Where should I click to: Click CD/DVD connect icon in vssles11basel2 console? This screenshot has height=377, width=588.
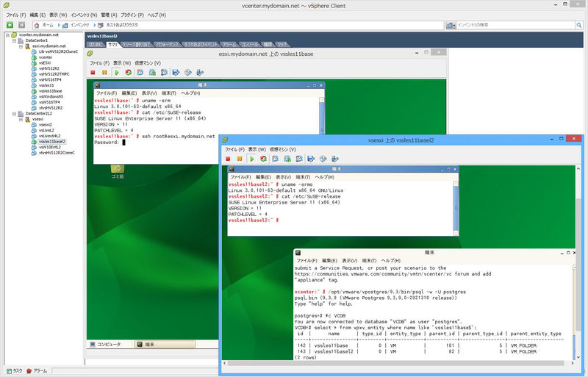[x=323, y=159]
